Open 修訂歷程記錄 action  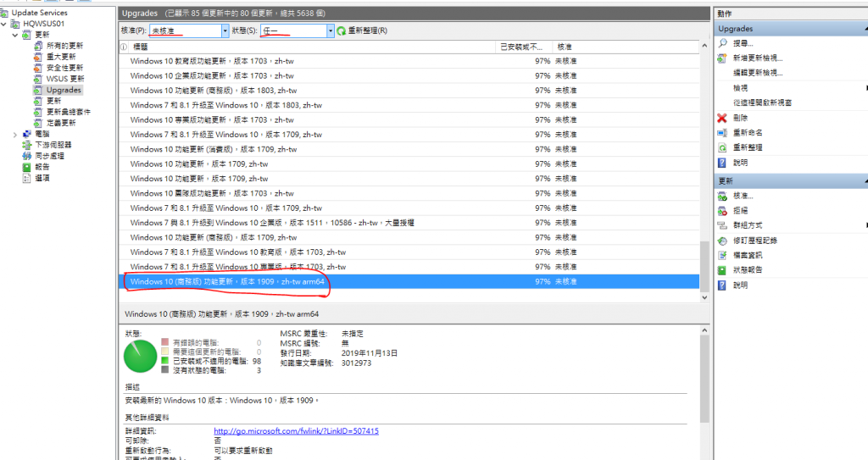pyautogui.click(x=755, y=241)
